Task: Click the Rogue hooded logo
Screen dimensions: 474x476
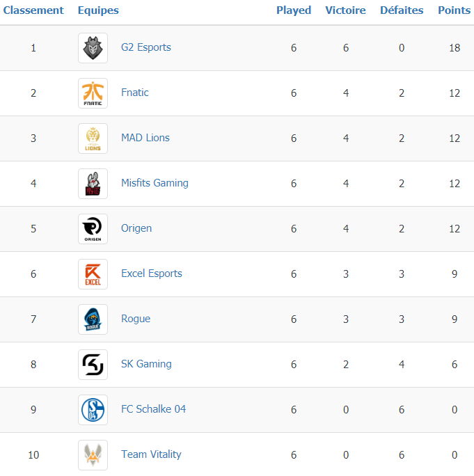Action: click(x=93, y=319)
